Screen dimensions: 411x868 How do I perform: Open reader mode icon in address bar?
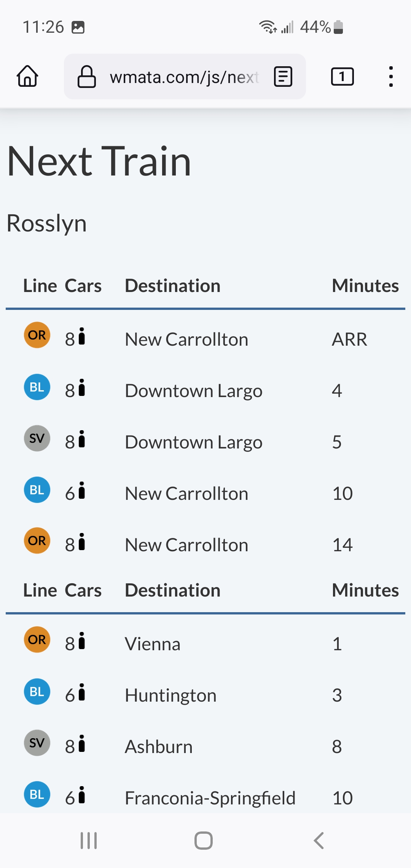283,77
